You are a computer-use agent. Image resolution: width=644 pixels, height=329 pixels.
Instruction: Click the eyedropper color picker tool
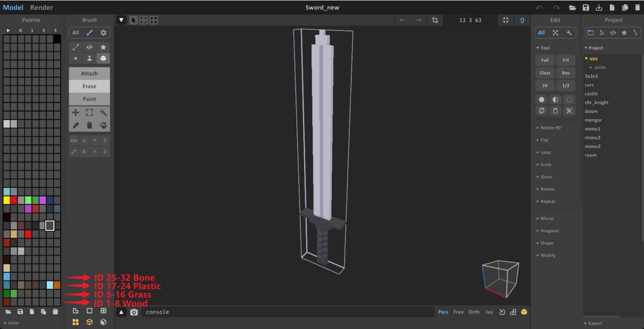tap(76, 125)
